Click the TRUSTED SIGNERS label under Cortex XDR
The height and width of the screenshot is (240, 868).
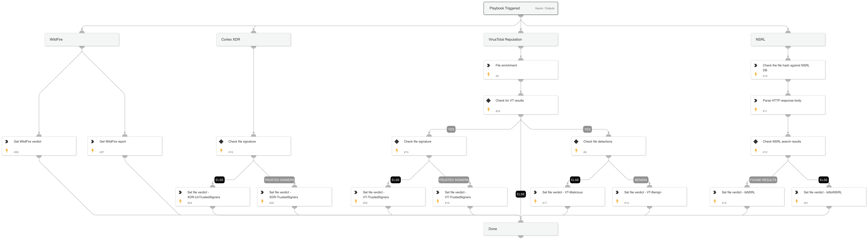[279, 180]
